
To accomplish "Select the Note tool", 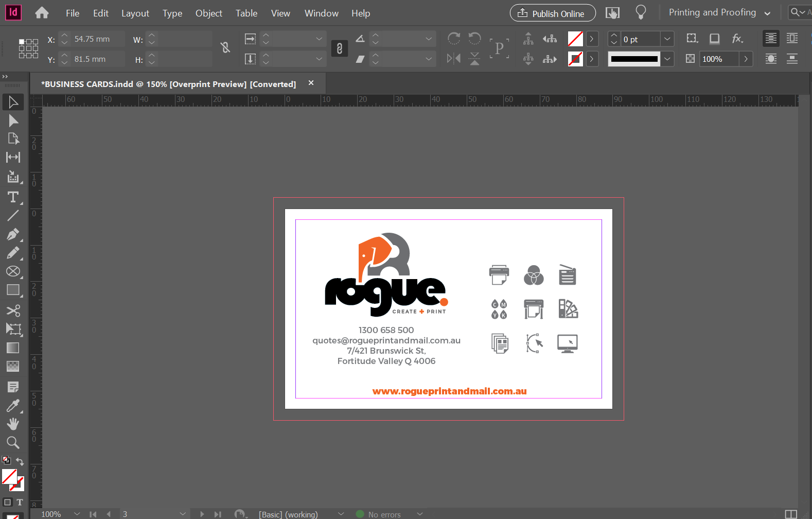I will click(x=13, y=387).
